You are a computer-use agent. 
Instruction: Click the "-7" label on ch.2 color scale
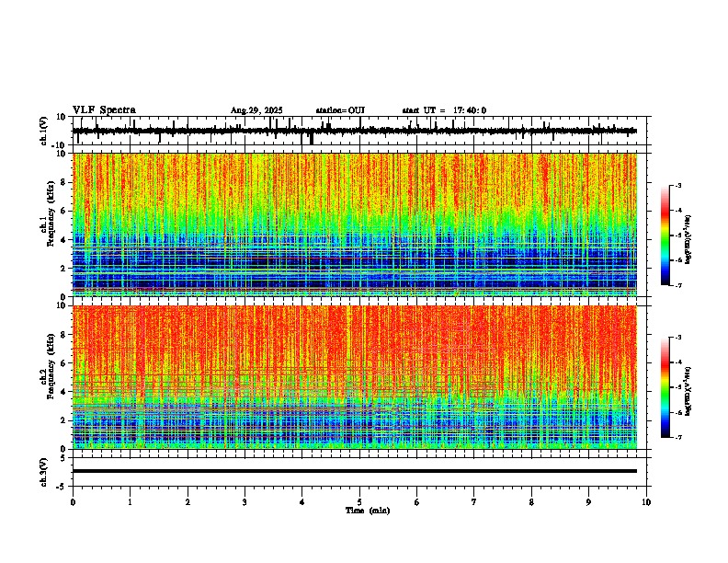(x=677, y=437)
